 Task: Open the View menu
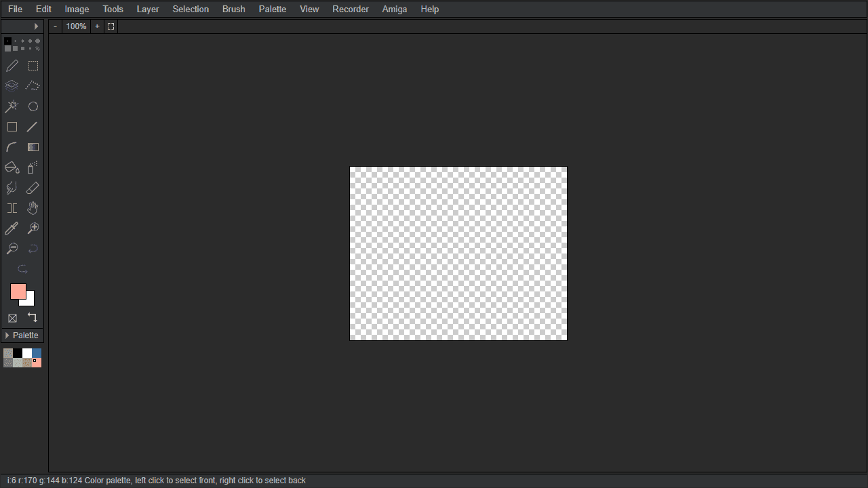pos(309,9)
